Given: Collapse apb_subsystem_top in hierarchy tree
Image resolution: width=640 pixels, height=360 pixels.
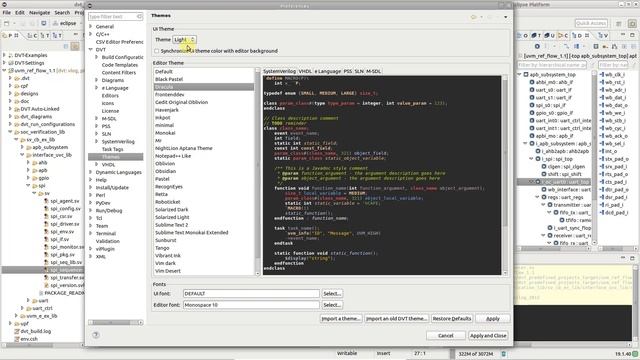Looking at the screenshot, I should point(520,75).
